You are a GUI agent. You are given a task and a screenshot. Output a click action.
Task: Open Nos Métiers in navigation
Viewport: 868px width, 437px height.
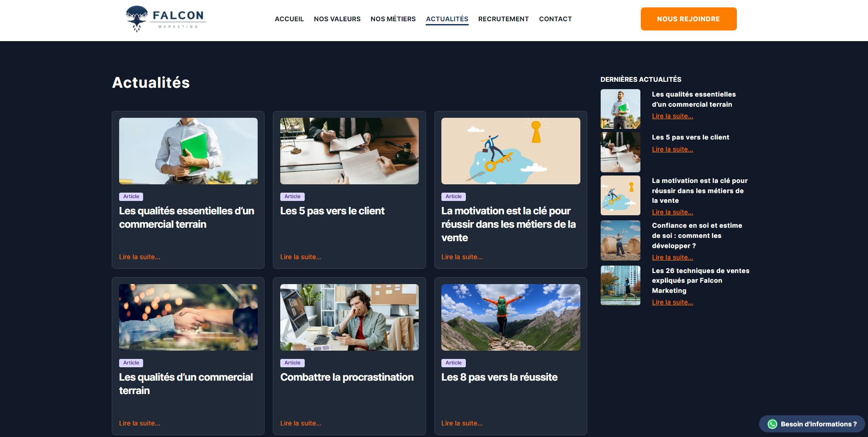[393, 19]
